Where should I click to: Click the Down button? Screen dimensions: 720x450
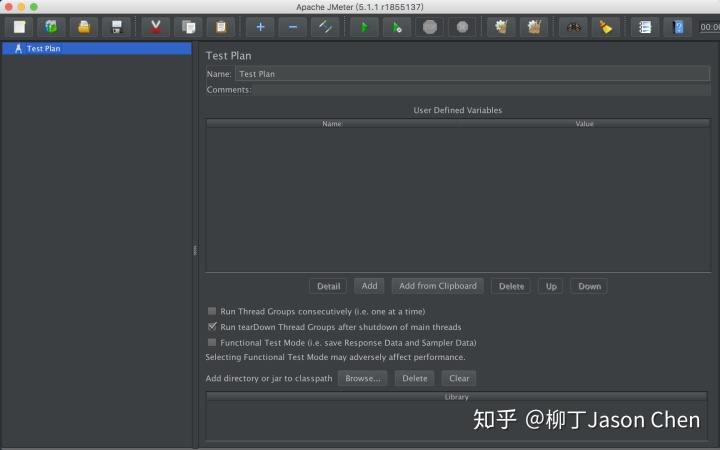click(589, 286)
